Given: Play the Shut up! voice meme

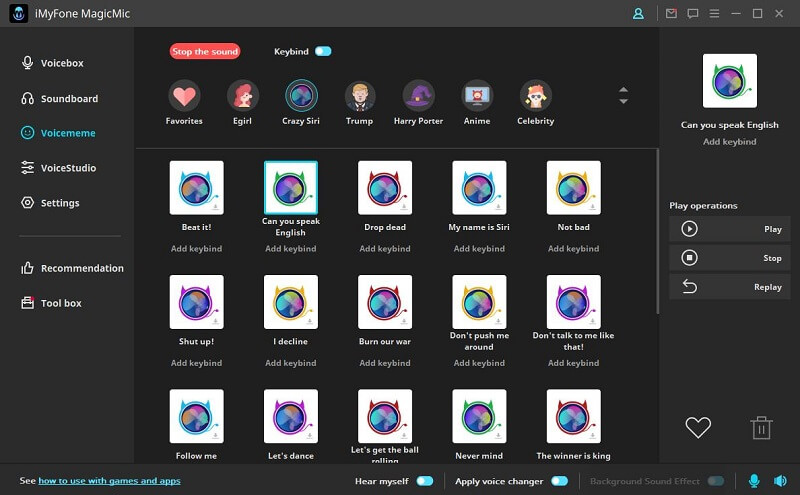Looking at the screenshot, I should pyautogui.click(x=196, y=302).
